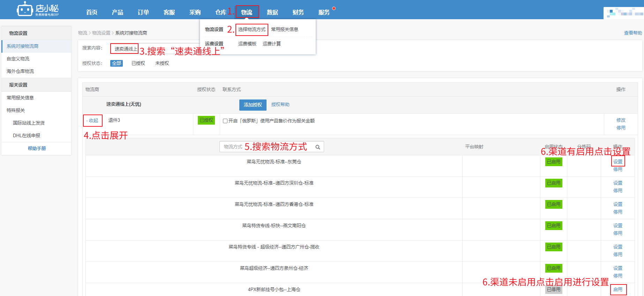The width and height of the screenshot is (644, 296).
Task: Open 查看帮助 link
Action: point(633,33)
